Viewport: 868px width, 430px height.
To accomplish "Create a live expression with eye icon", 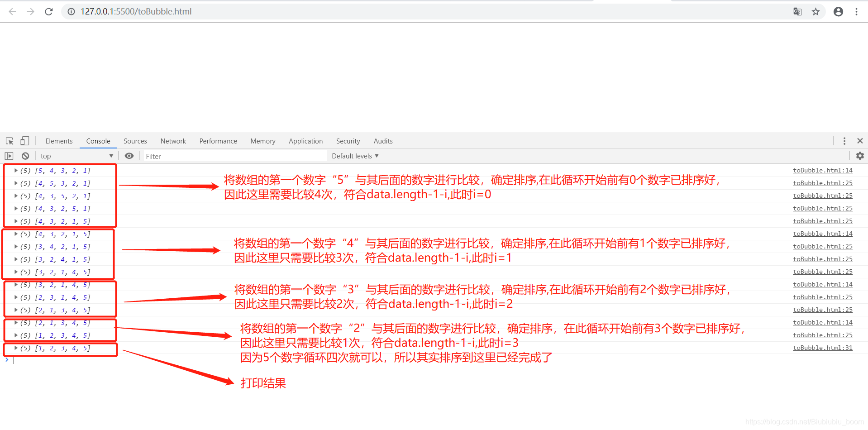I will click(x=129, y=156).
